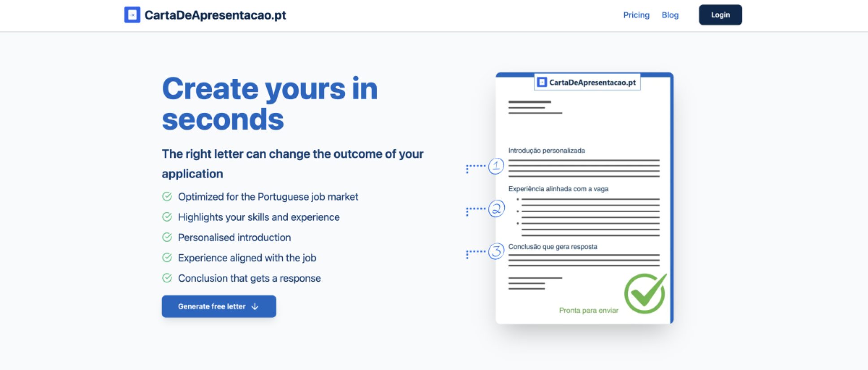
Task: Click check icon beside Personalised introduction
Action: (167, 237)
